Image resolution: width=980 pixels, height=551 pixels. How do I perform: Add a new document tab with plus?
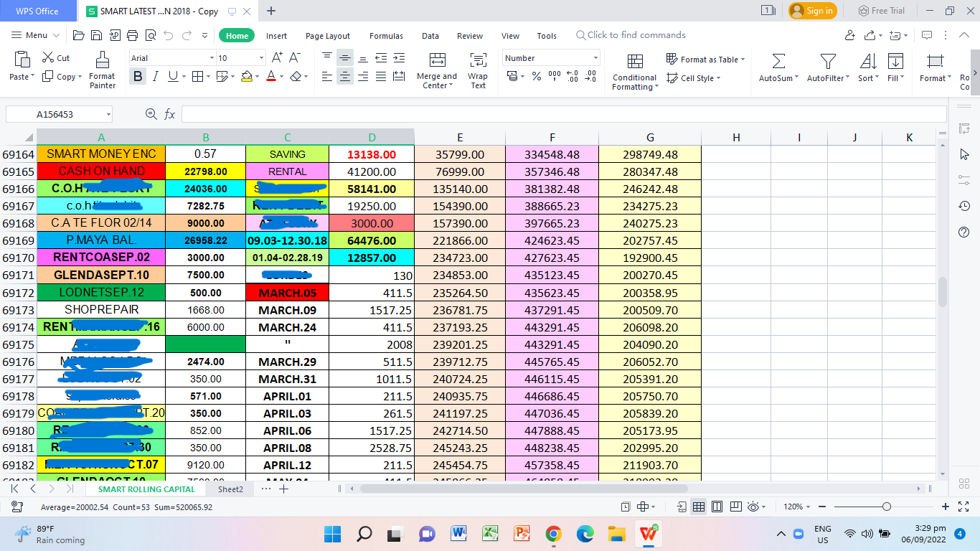[271, 11]
